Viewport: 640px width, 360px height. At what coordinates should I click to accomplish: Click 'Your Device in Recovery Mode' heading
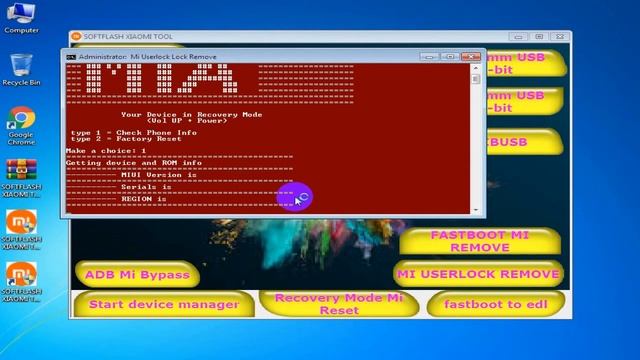click(191, 115)
